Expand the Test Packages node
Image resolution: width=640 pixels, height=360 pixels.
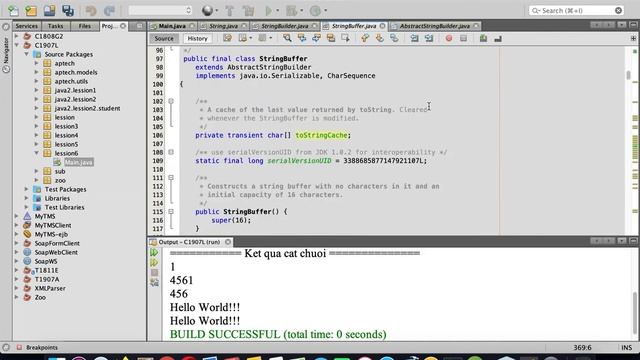pos(27,189)
